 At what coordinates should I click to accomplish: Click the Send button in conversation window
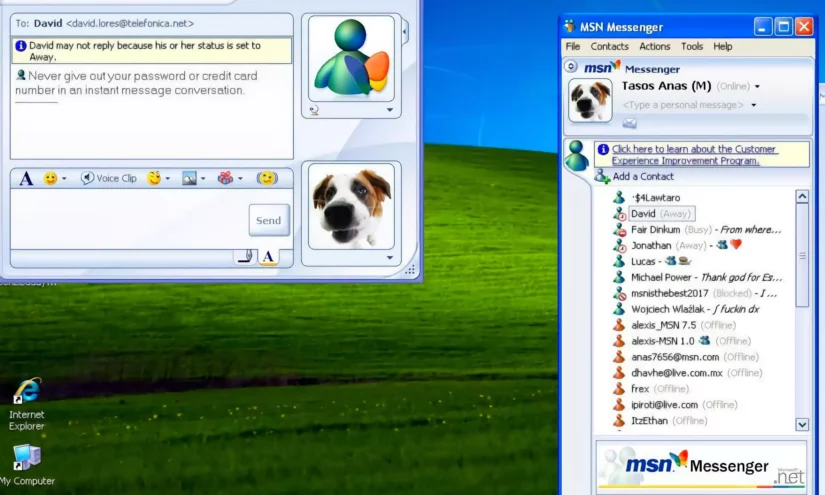coord(269,220)
